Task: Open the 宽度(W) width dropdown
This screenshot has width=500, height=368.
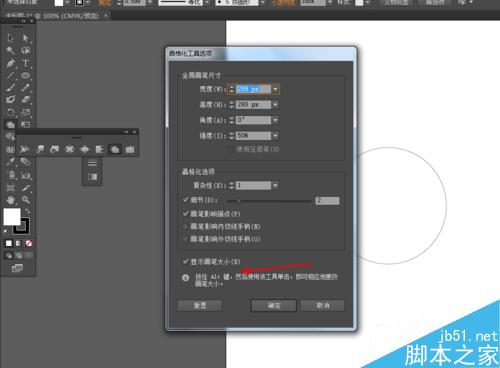Action: [x=275, y=89]
